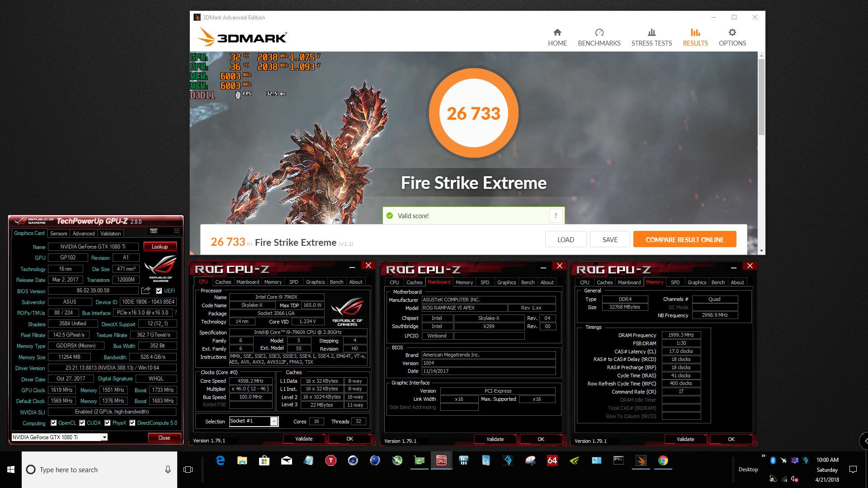Click the Lookup button in GPU-Z

160,247
